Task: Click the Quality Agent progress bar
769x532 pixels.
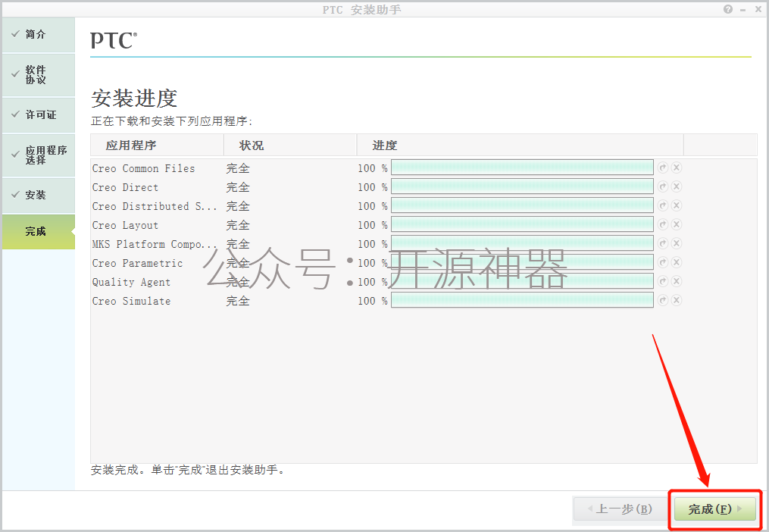Action: (522, 281)
